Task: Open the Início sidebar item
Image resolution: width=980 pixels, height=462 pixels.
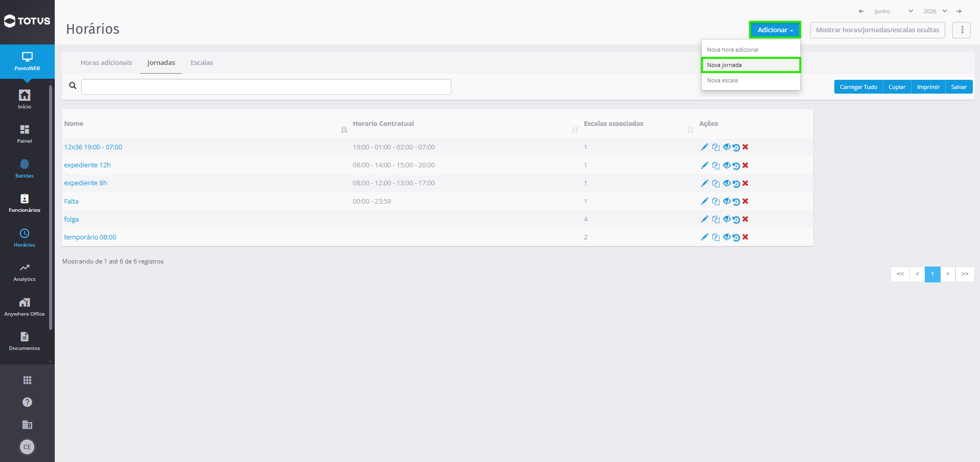Action: click(25, 99)
